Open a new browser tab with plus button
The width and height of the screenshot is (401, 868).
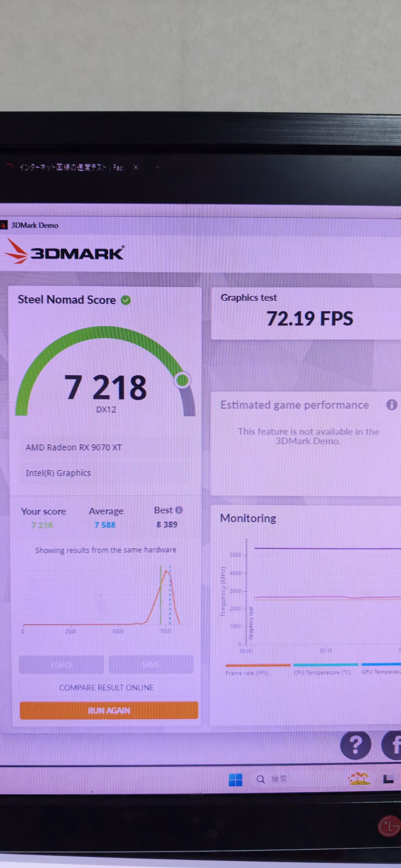(x=157, y=167)
